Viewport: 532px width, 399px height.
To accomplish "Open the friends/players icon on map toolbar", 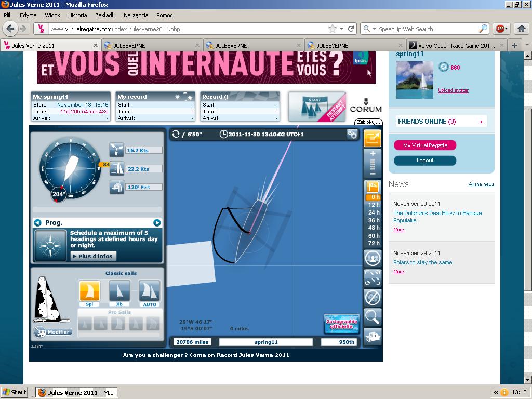I will pyautogui.click(x=373, y=257).
